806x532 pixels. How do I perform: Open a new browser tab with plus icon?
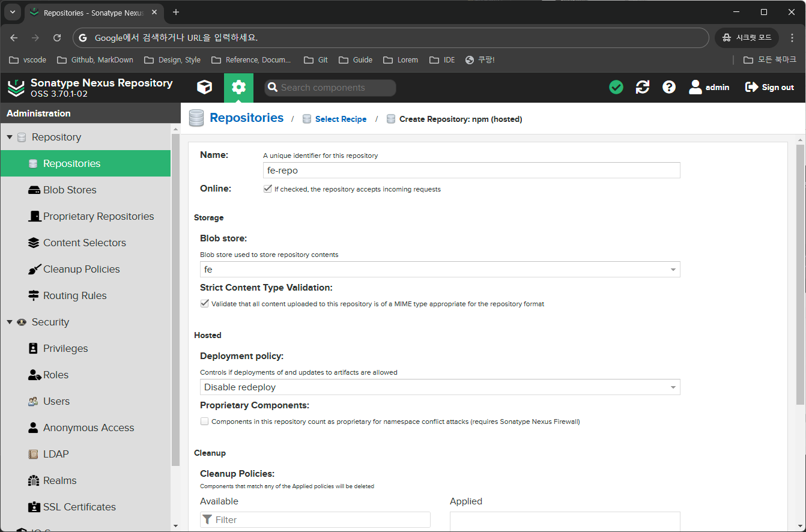[176, 12]
